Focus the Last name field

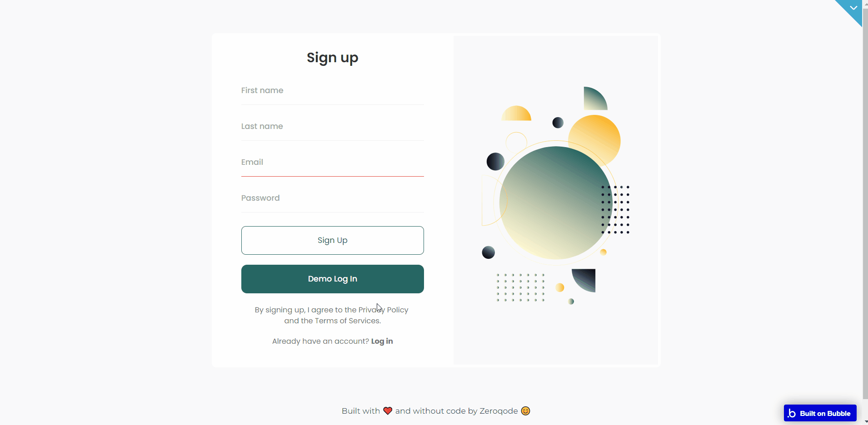tap(333, 126)
